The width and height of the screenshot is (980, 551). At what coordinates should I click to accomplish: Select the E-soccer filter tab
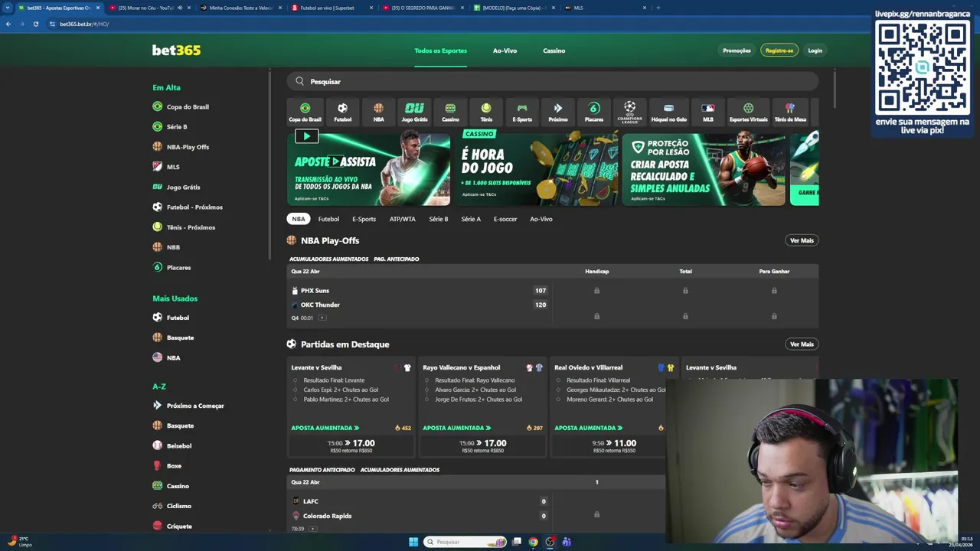tap(505, 219)
